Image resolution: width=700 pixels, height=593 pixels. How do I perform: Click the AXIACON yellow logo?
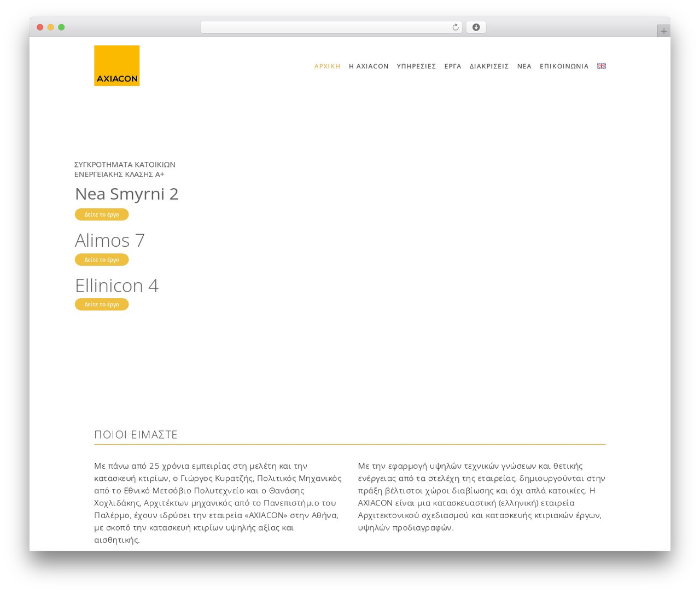pos(116,66)
